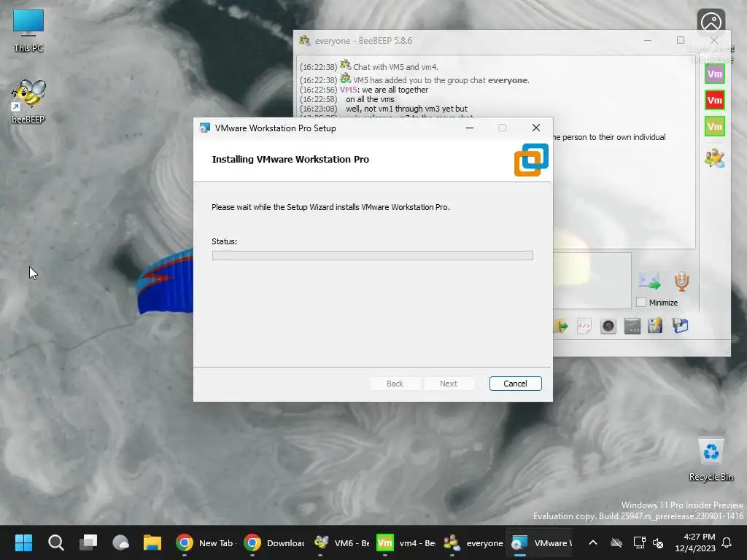The image size is (747, 560).
Task: Click the cloud sync tray icon
Action: pyautogui.click(x=616, y=542)
